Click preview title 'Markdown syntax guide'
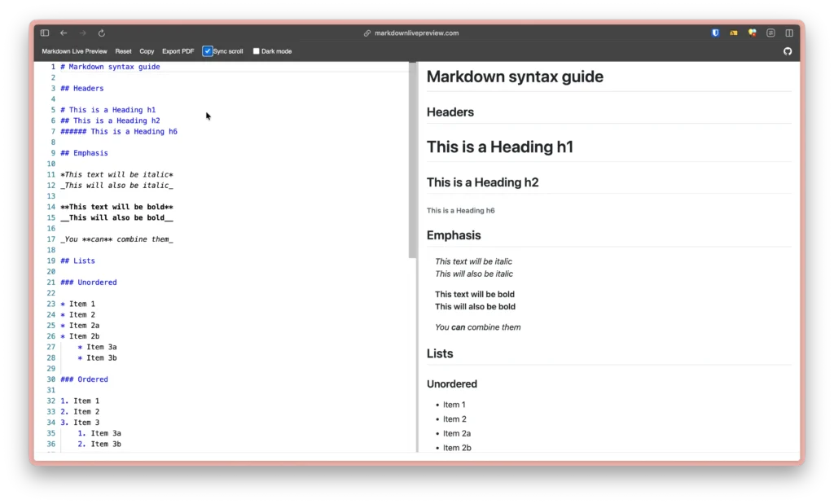834x504 pixels. [x=515, y=77]
